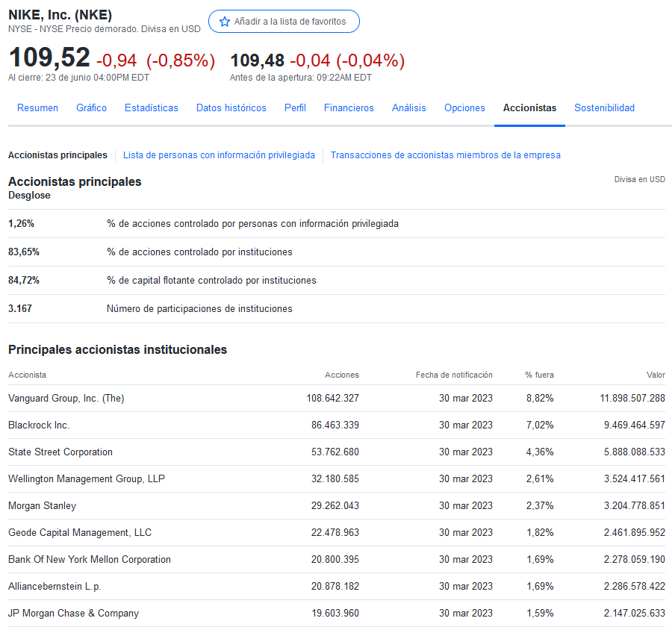Open Lista de personas con información privilegiada
672x627 pixels.
click(x=219, y=155)
